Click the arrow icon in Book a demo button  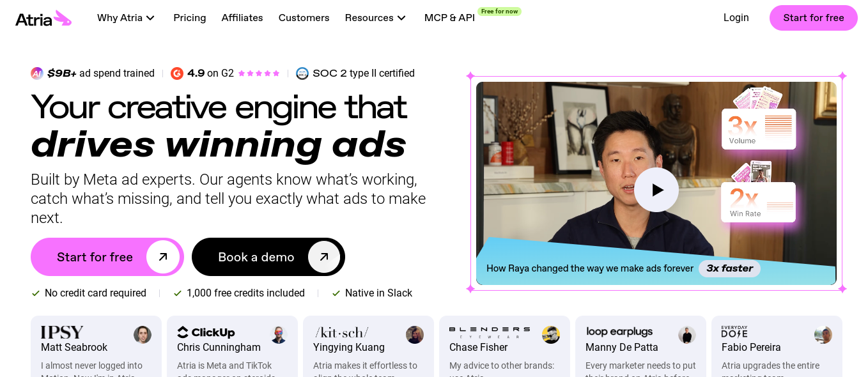(324, 257)
